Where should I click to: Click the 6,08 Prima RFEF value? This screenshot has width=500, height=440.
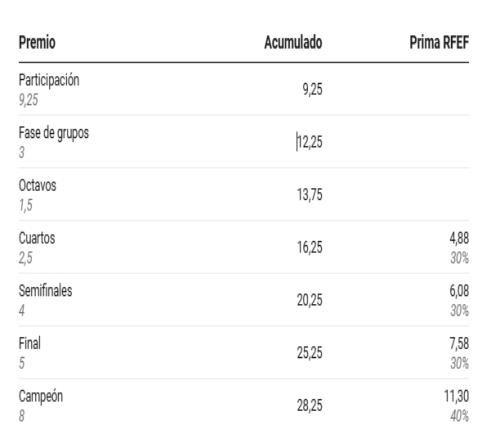(459, 291)
